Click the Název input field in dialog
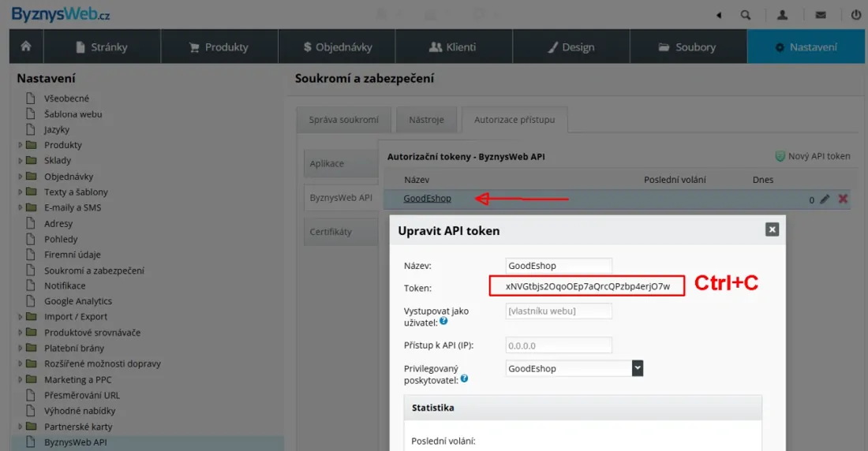The image size is (868, 451). tap(559, 266)
